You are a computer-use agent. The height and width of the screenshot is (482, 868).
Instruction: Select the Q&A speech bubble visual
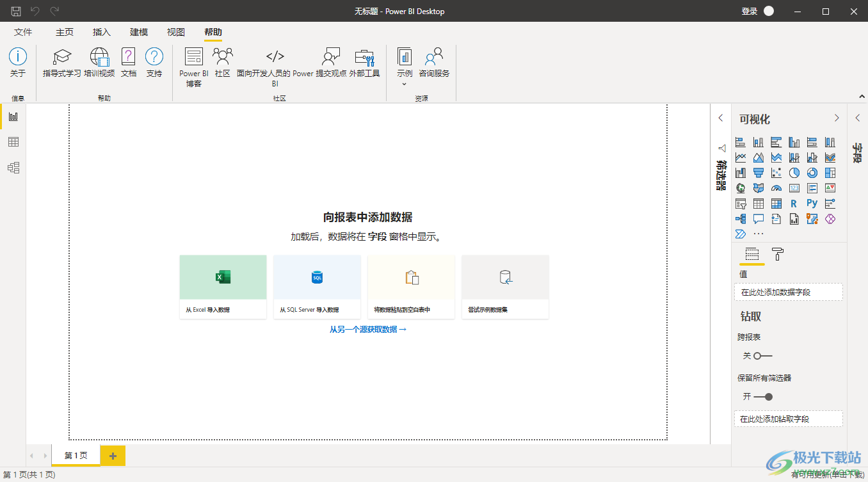pyautogui.click(x=759, y=219)
